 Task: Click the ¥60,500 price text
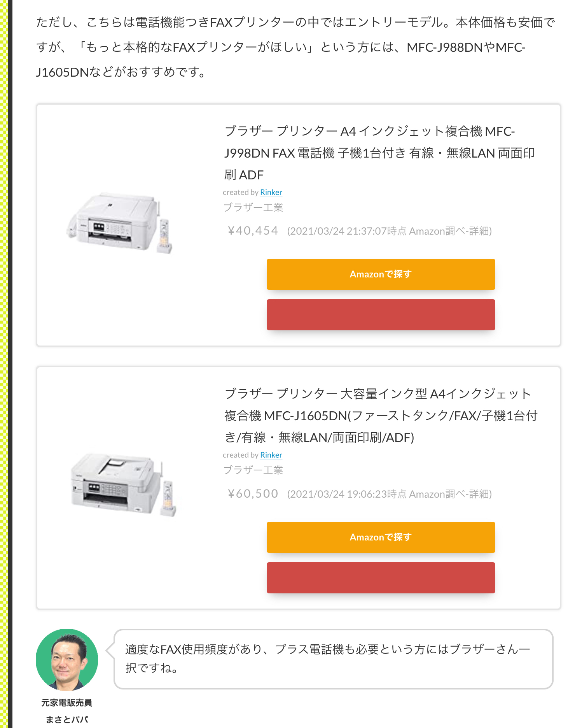(253, 494)
